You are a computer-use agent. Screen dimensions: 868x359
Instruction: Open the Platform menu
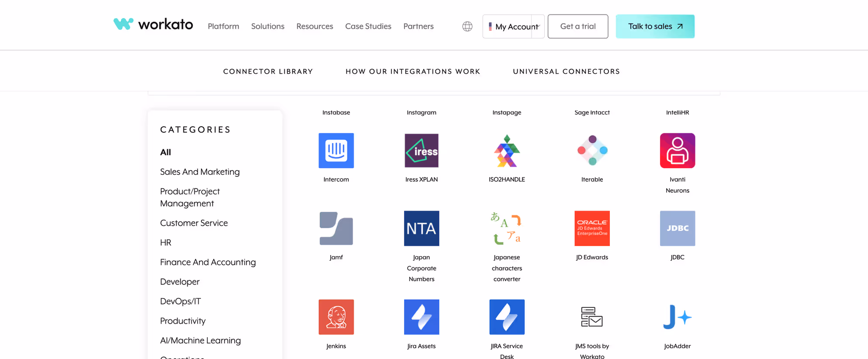click(x=223, y=26)
